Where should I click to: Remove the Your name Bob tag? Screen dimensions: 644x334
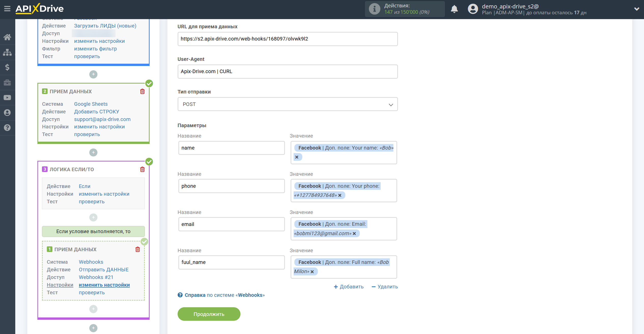point(297,157)
